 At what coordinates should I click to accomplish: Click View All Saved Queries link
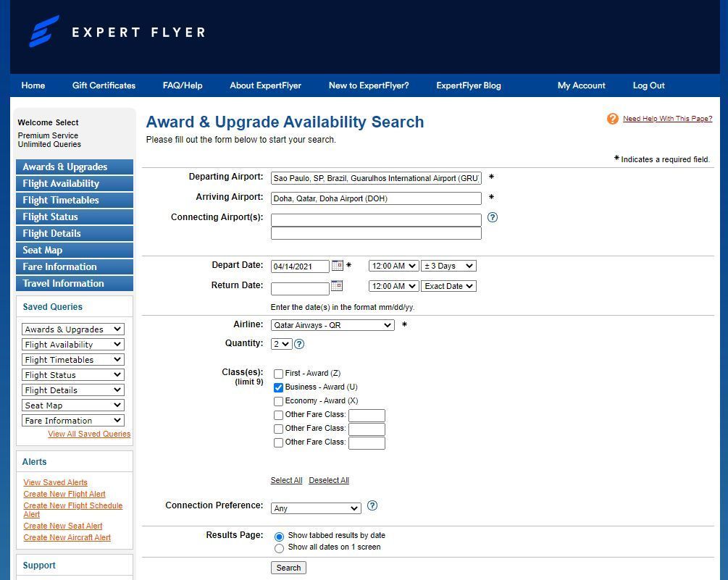pyautogui.click(x=89, y=434)
